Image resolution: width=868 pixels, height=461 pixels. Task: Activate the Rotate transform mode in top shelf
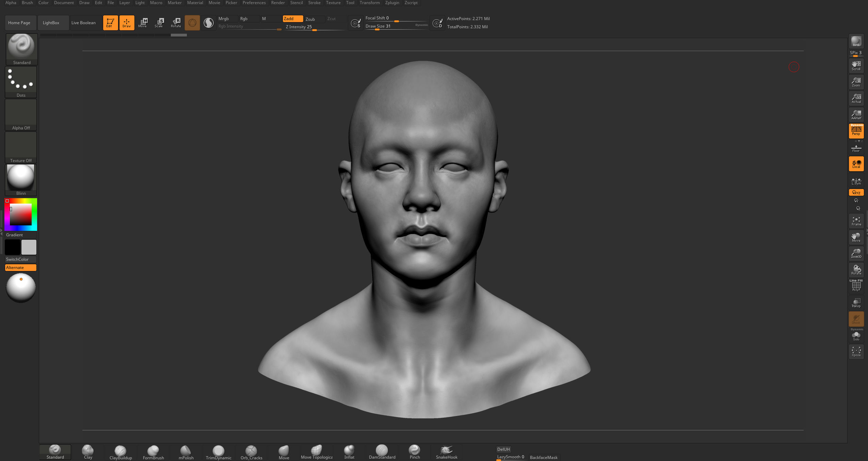click(176, 23)
